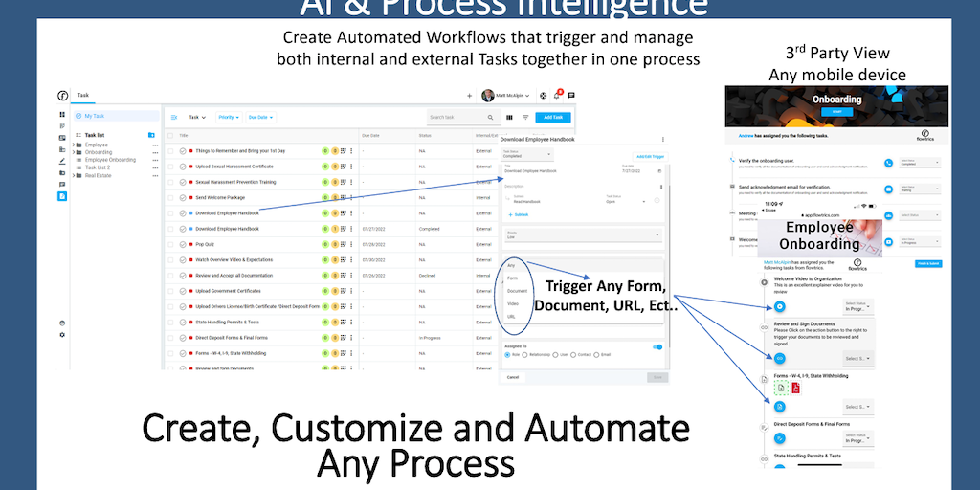This screenshot has width=980, height=490.
Task: Expand the Onboarding folder in Task list
Action: tap(73, 152)
